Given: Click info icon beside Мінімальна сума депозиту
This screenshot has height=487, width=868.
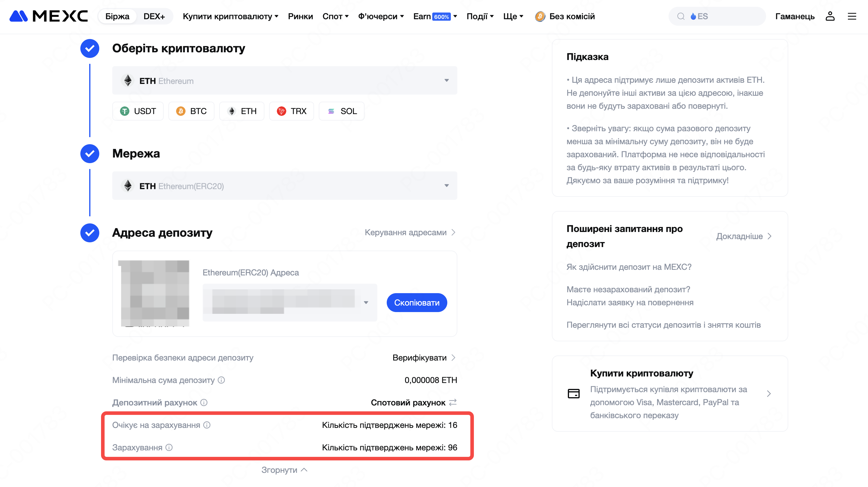Looking at the screenshot, I should [x=221, y=380].
